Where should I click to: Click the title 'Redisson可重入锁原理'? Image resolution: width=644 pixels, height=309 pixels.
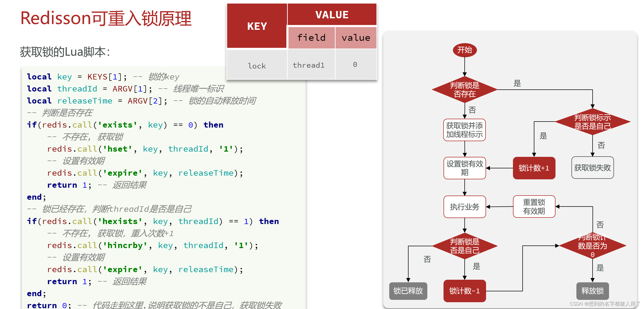(x=106, y=19)
